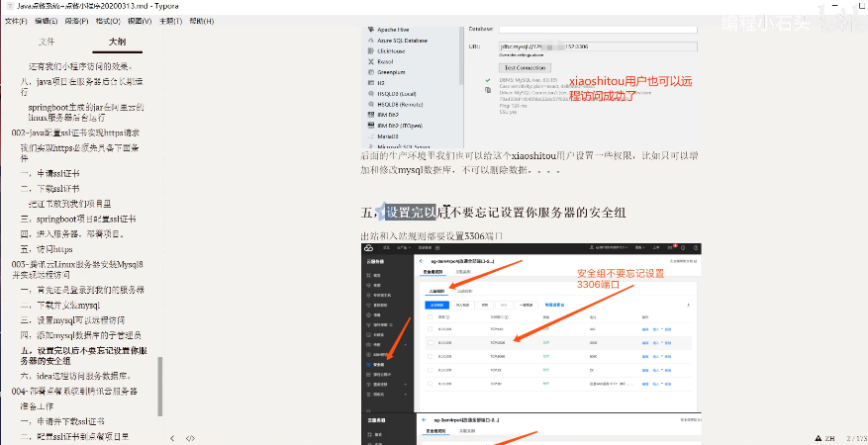Go to heading 002-java配置ssl证书实现https请求
Viewport: 868px width, 445px height.
(x=76, y=133)
